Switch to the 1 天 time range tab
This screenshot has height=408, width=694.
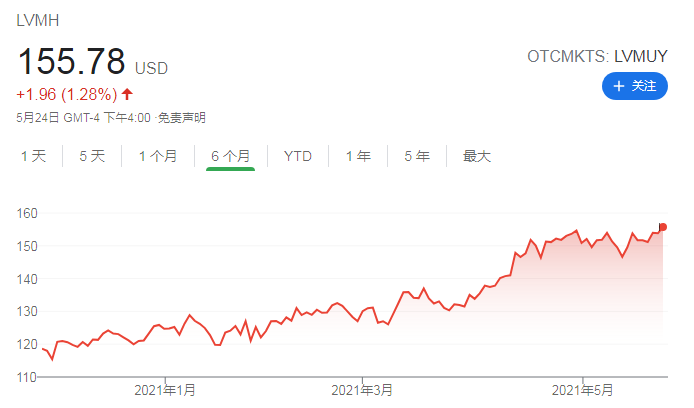click(x=34, y=156)
